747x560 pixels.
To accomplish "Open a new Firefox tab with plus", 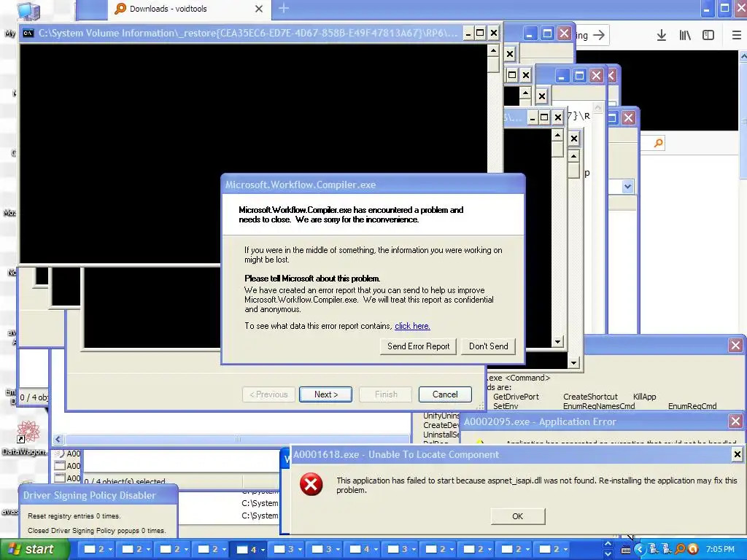I will click(x=284, y=9).
